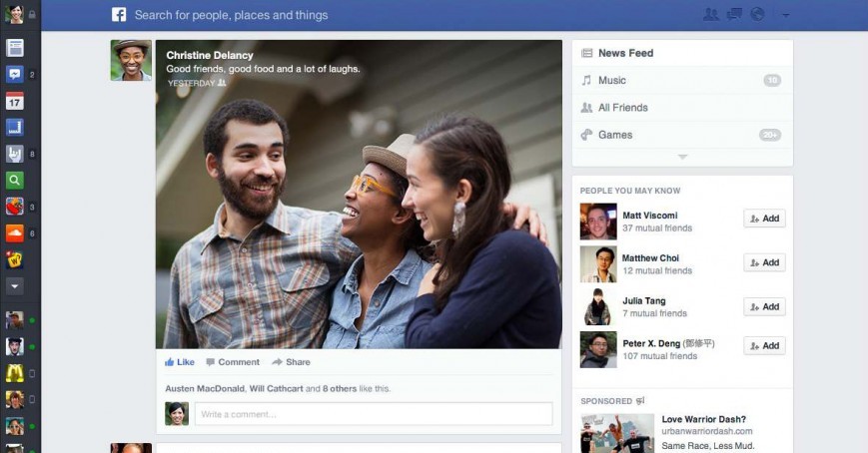Viewport: 868px width, 453px height.
Task: Open the messages icon in top bar
Action: pyautogui.click(x=734, y=14)
